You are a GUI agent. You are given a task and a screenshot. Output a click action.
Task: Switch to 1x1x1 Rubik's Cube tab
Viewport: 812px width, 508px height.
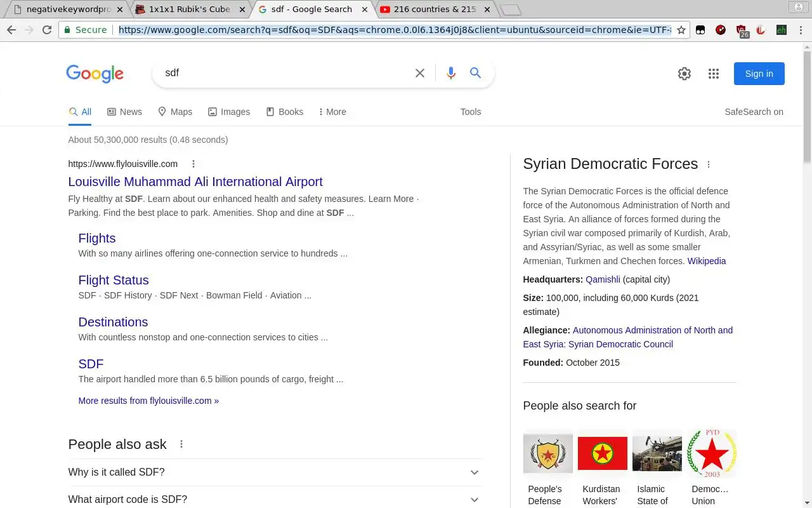pos(189,10)
